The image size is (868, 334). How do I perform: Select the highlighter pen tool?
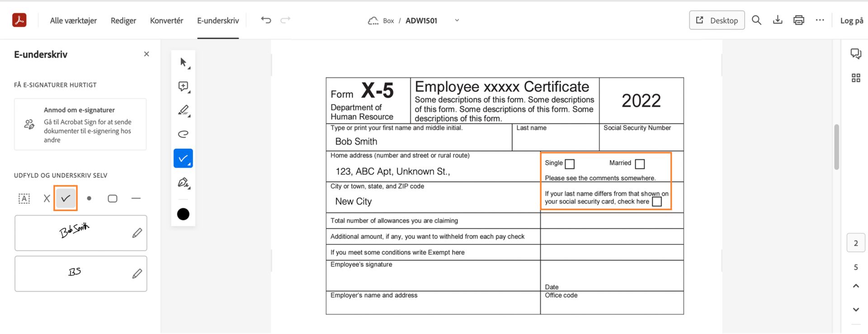[183, 110]
